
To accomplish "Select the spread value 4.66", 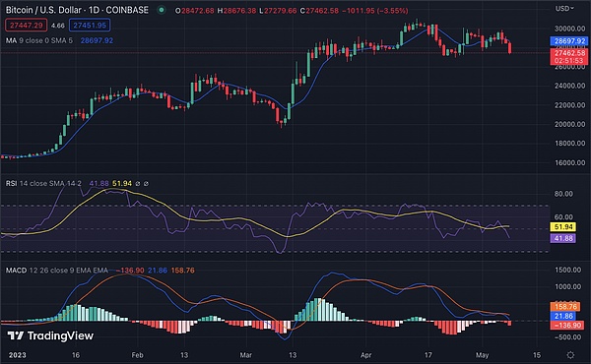I will point(58,26).
